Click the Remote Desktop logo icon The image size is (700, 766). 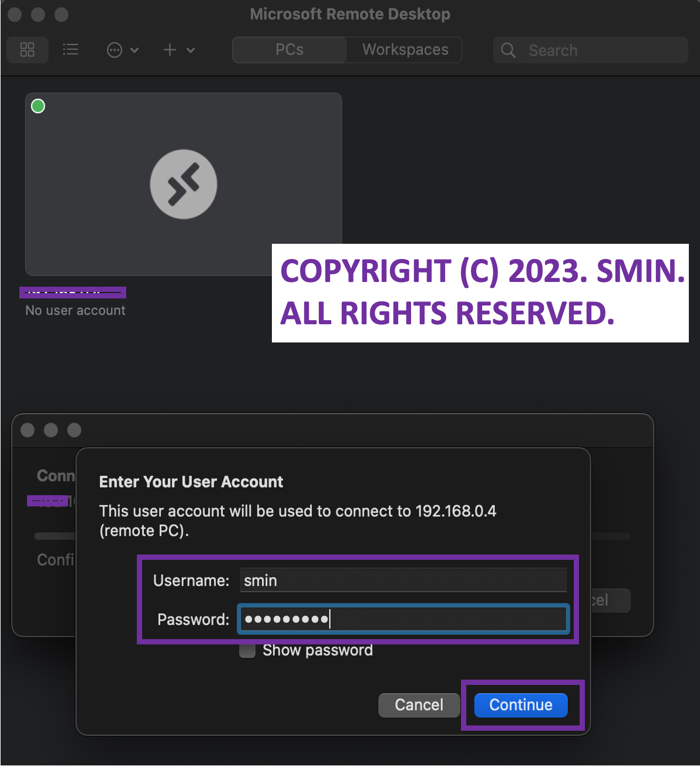(184, 184)
